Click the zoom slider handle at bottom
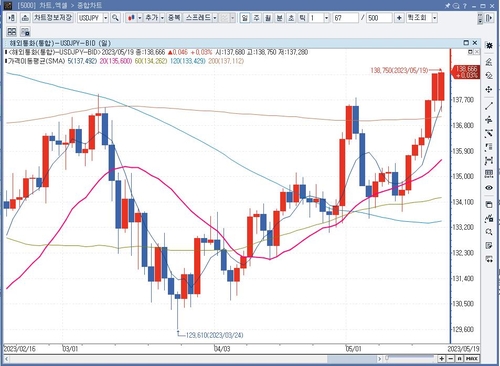 pos(387,358)
